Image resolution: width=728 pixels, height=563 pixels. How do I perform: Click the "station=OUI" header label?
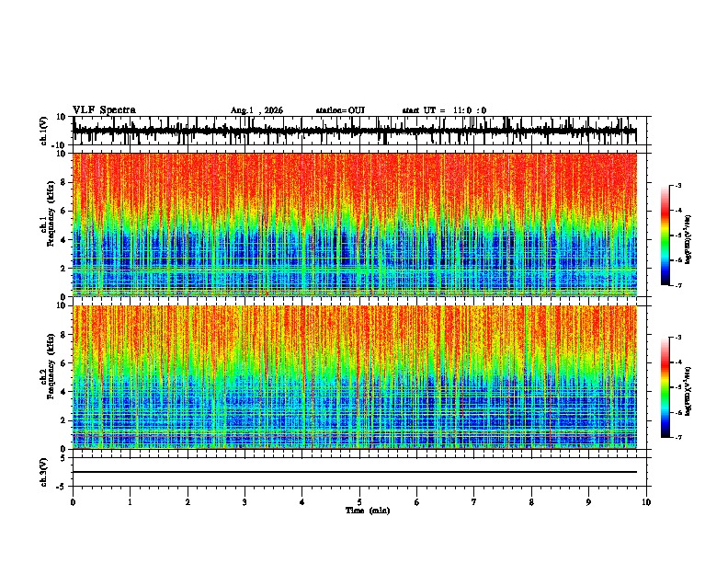coord(340,110)
